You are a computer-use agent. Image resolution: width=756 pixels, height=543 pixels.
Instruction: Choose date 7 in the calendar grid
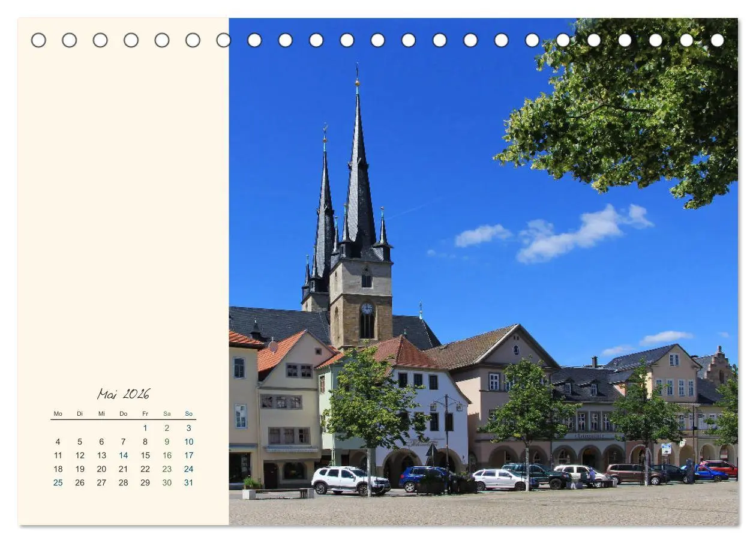[123, 442]
